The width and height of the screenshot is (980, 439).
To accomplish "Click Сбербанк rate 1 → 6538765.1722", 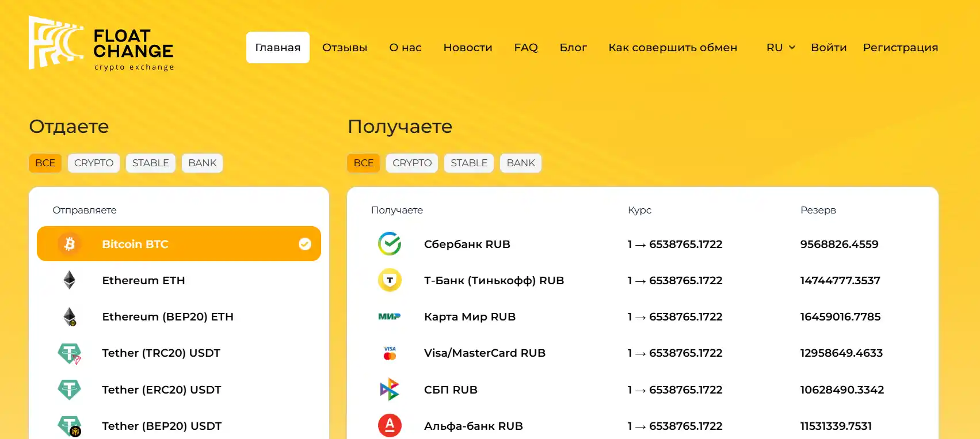I will pos(675,244).
